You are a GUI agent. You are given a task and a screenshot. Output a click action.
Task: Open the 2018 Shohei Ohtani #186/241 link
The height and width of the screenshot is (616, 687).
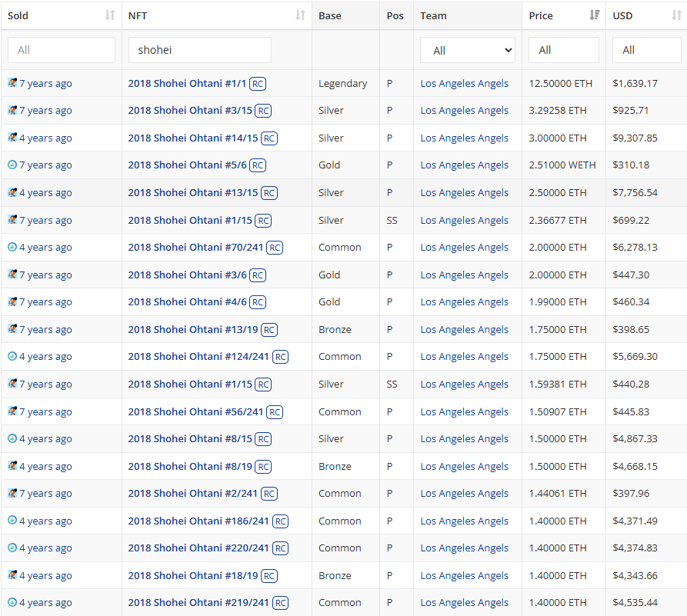198,521
